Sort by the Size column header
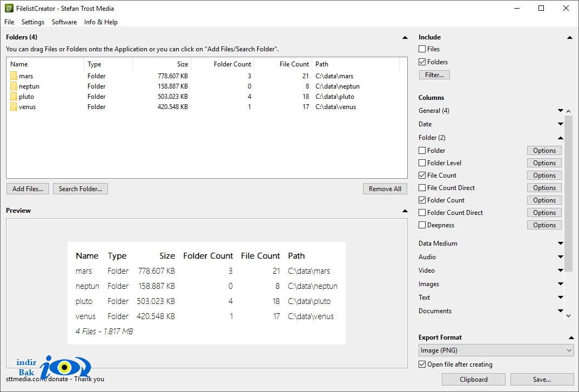 tap(161, 64)
